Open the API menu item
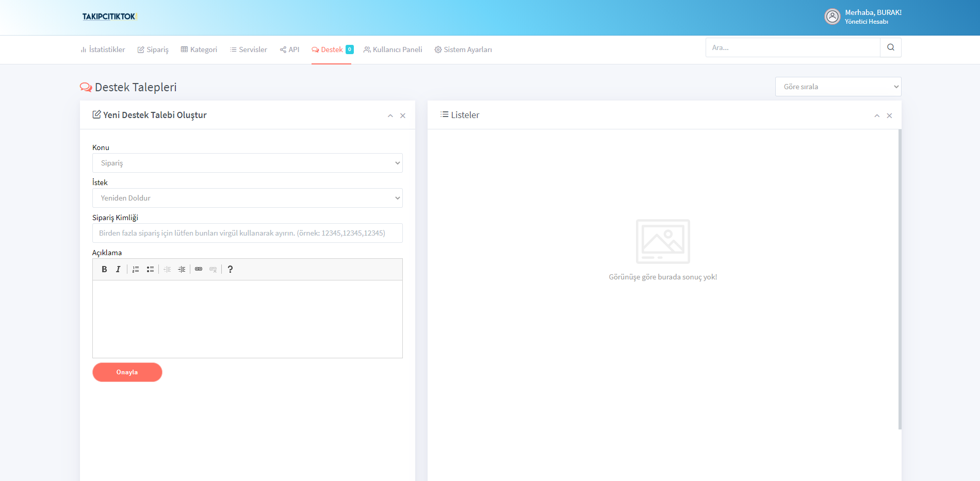This screenshot has width=980, height=481. coord(289,49)
